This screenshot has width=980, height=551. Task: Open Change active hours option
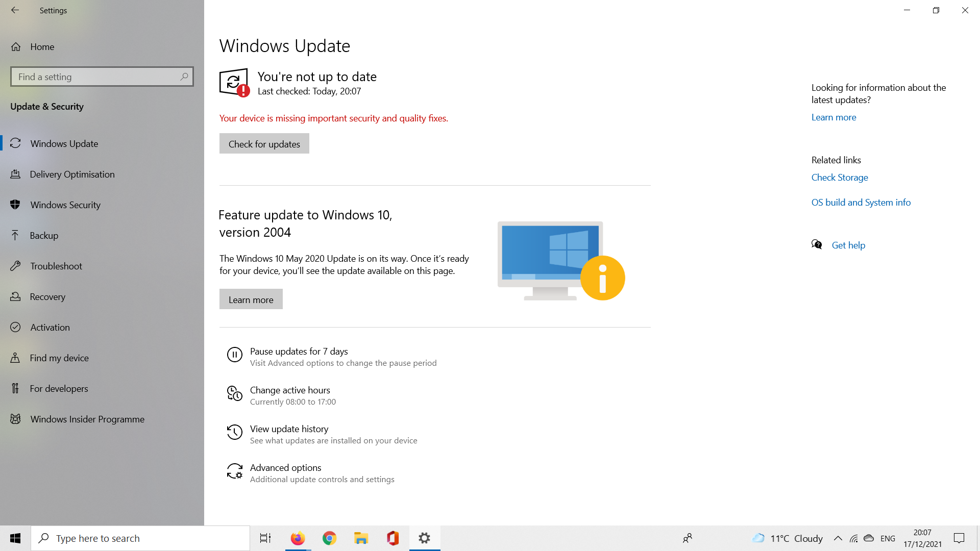coord(290,390)
